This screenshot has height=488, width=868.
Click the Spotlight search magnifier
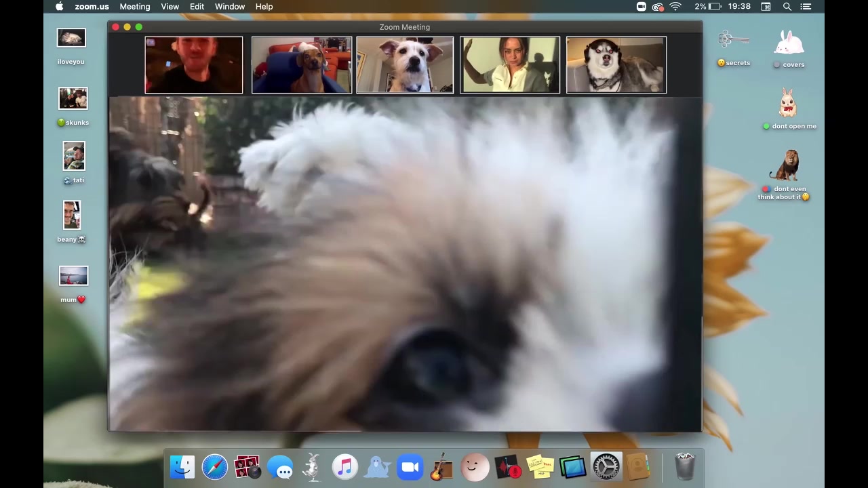click(787, 7)
